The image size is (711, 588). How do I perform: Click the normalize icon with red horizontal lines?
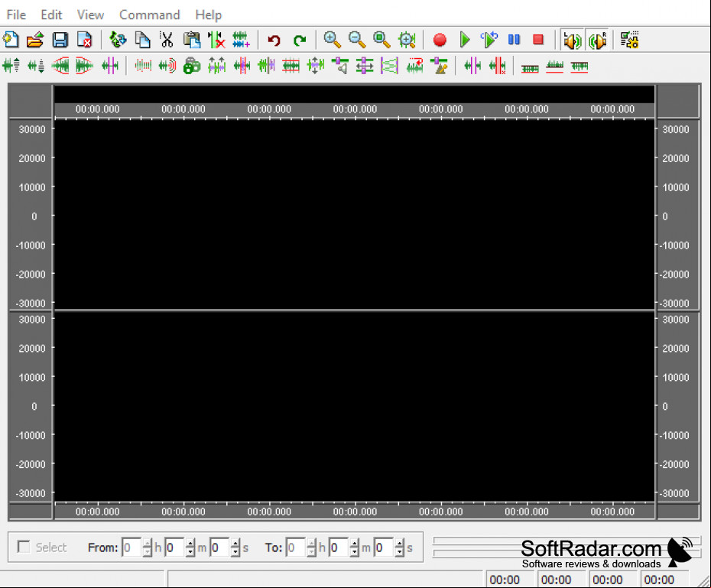tap(291, 66)
